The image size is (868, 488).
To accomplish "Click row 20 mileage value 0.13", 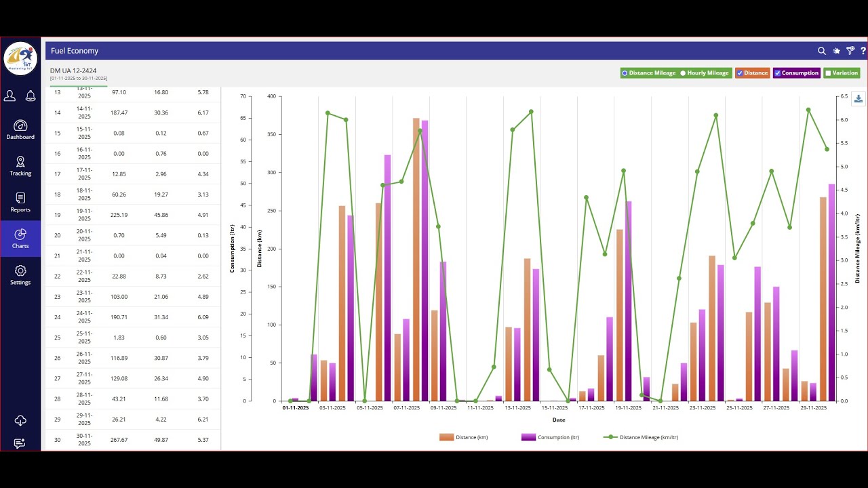I will (203, 235).
